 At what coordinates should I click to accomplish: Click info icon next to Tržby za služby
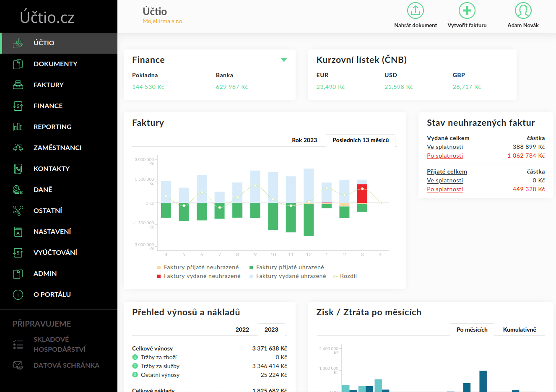pyautogui.click(x=135, y=366)
